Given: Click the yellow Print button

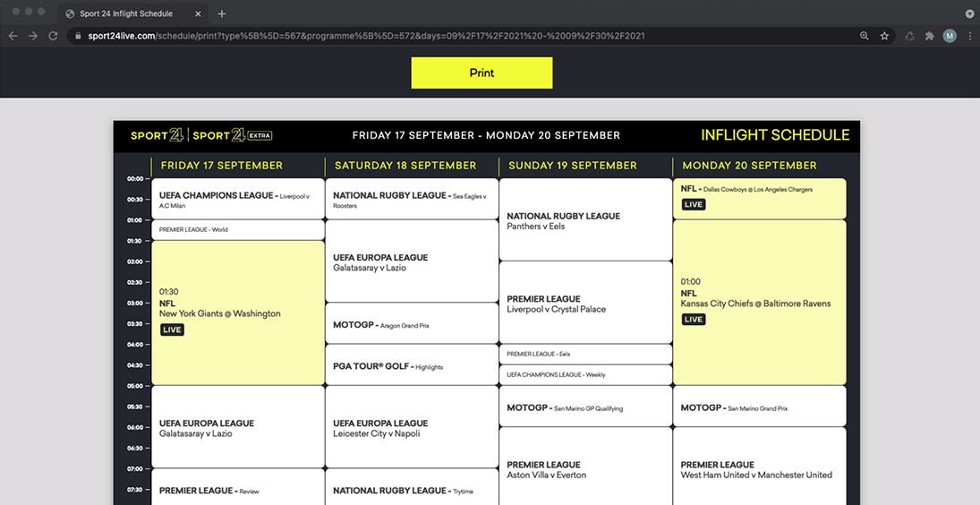Looking at the screenshot, I should [x=481, y=73].
